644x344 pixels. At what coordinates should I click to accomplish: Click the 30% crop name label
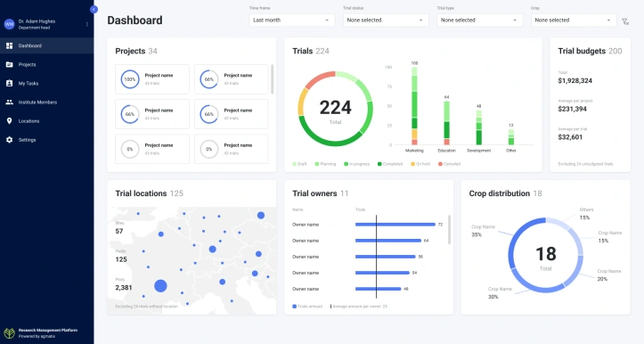coord(500,293)
